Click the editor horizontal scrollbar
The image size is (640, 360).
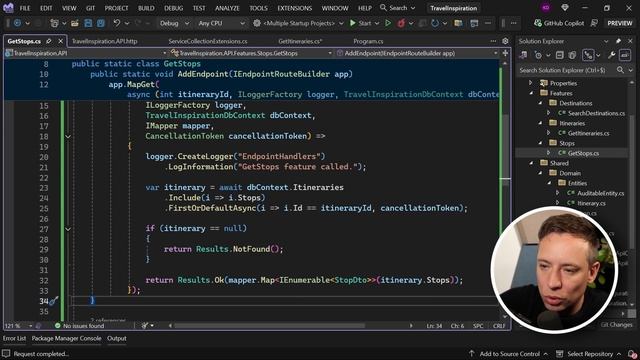pyautogui.click(x=269, y=326)
